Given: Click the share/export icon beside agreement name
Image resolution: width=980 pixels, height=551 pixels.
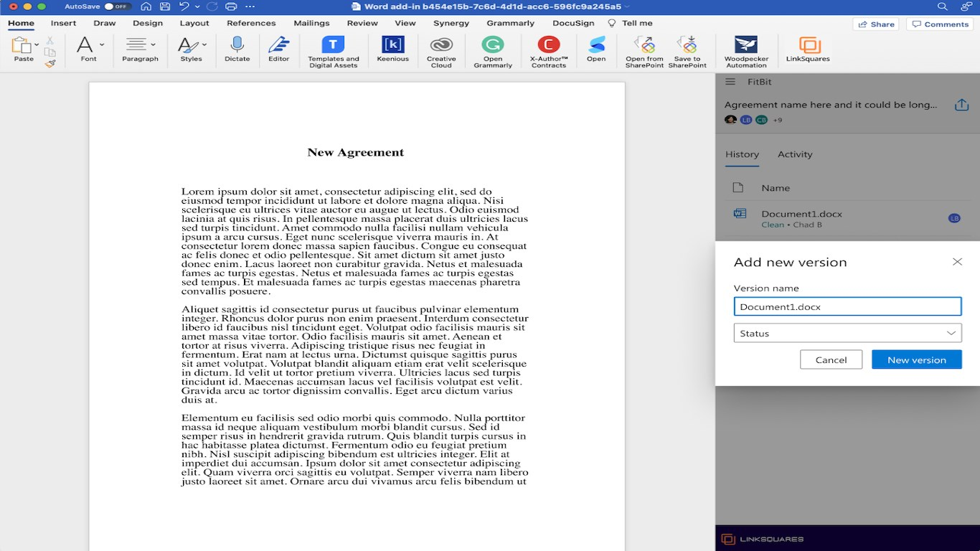Looking at the screenshot, I should [961, 105].
